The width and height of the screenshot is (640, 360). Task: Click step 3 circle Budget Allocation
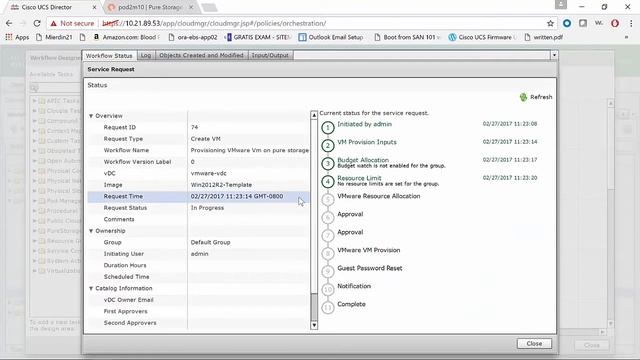tap(328, 164)
